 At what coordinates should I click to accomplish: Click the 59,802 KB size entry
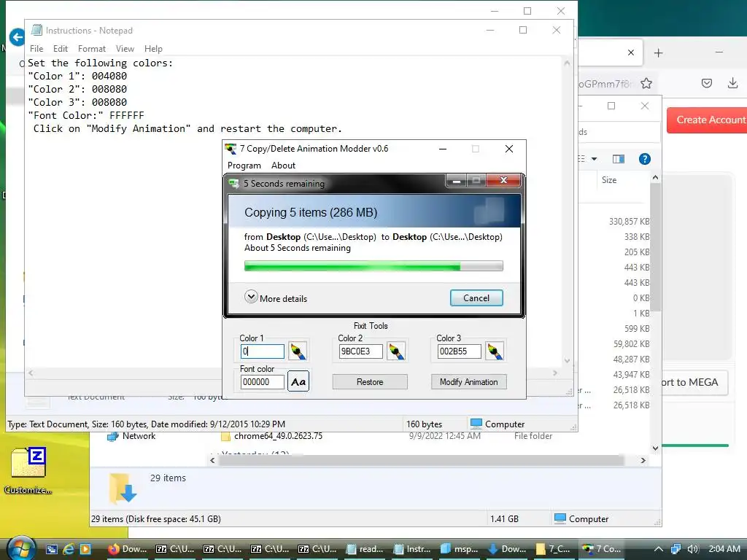(x=631, y=344)
